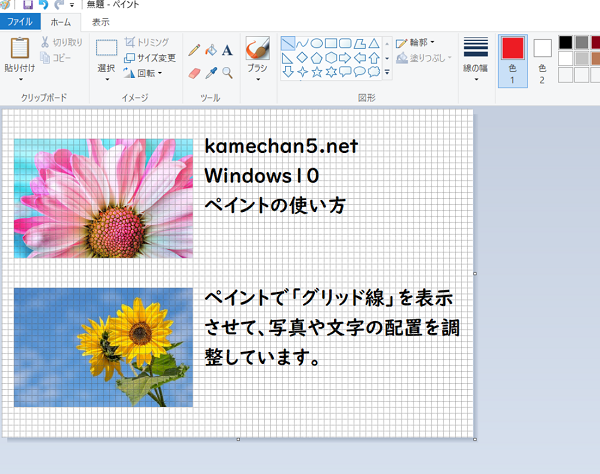600x474 pixels.
Task: Expand the full shapes gallery
Action: (387, 72)
